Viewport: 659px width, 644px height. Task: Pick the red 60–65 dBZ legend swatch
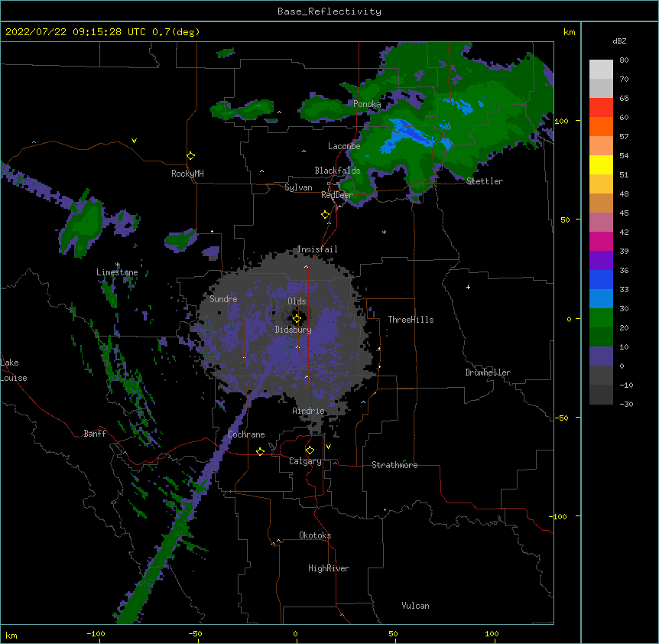click(601, 108)
